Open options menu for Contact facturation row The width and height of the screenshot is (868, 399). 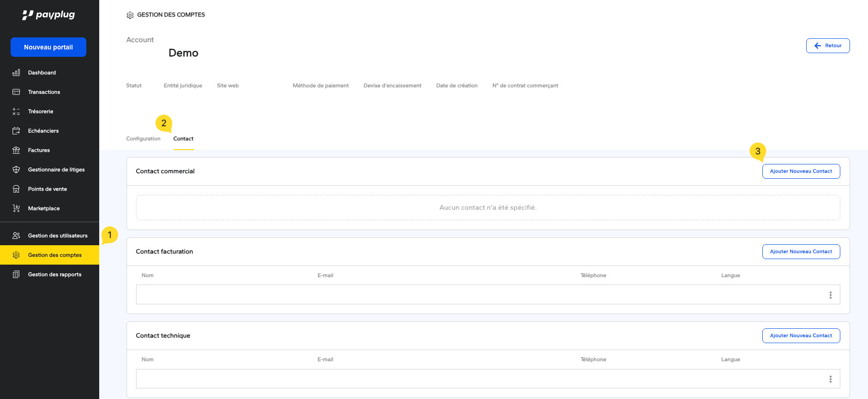pyautogui.click(x=830, y=295)
